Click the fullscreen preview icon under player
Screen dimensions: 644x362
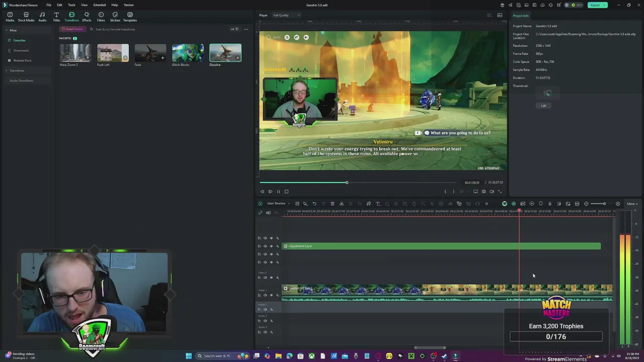[500, 192]
